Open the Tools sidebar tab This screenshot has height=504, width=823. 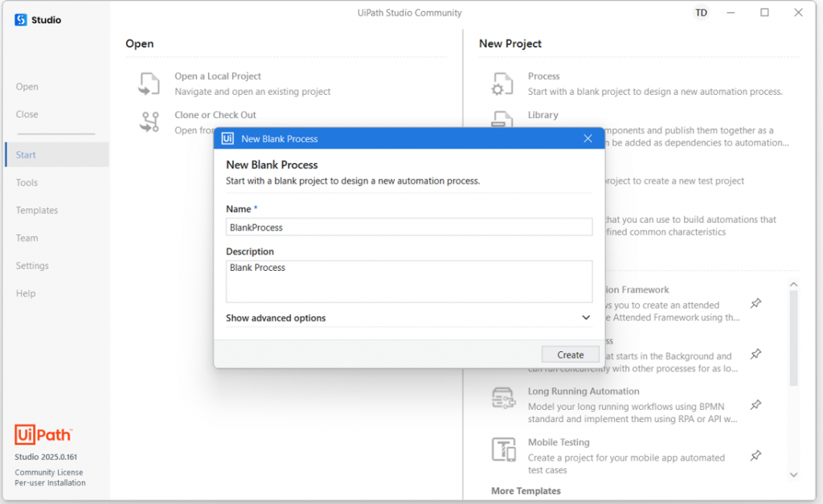click(x=27, y=182)
